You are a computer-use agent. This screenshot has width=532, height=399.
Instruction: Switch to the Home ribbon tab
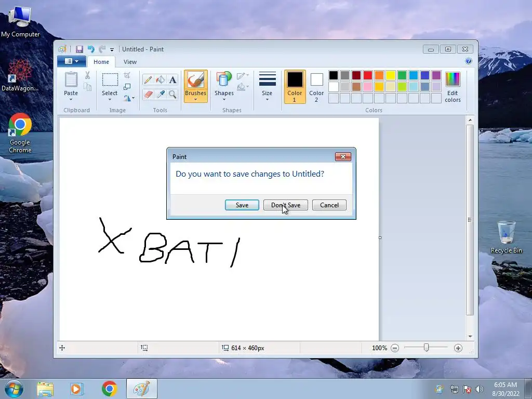click(101, 62)
